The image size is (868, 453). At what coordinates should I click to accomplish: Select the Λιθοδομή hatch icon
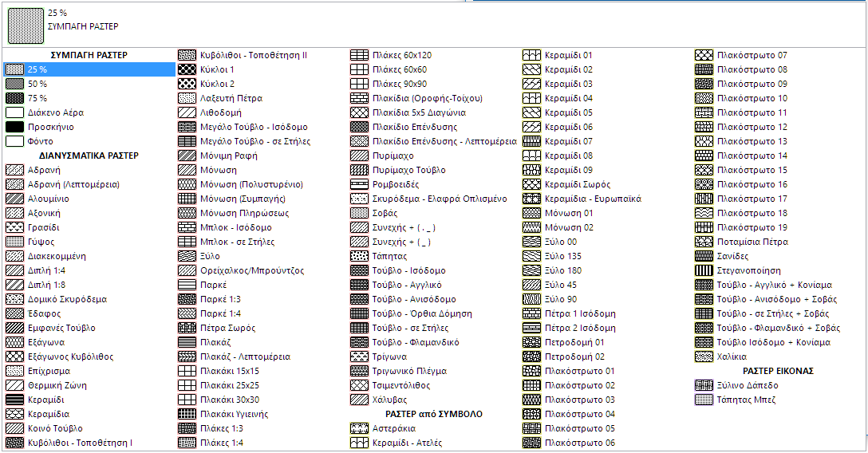coord(187,112)
